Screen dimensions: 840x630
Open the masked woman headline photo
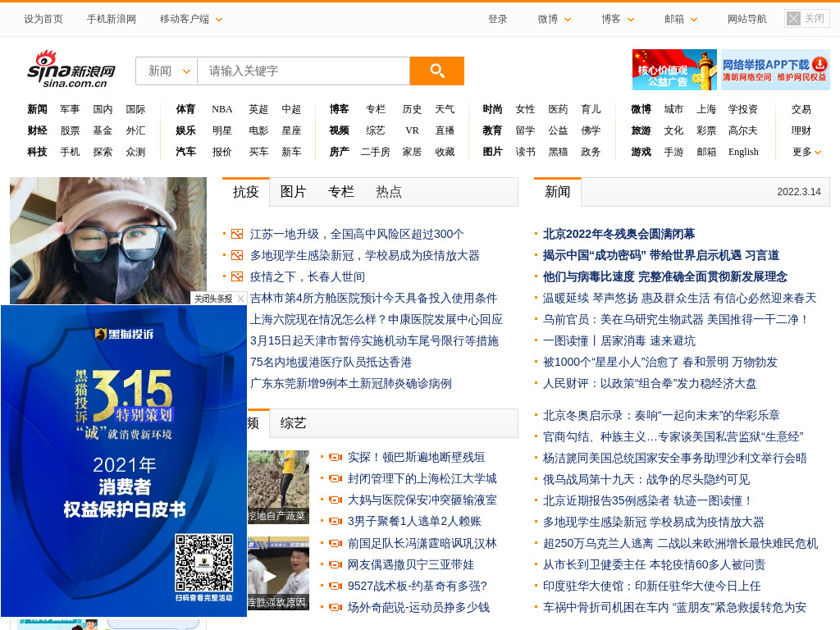(108, 240)
